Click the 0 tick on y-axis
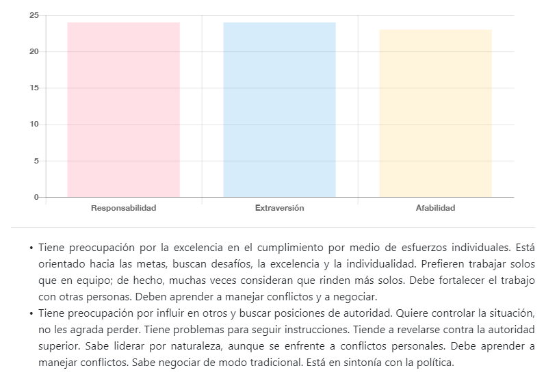Viewport: 546px width, 392px height. (36, 197)
